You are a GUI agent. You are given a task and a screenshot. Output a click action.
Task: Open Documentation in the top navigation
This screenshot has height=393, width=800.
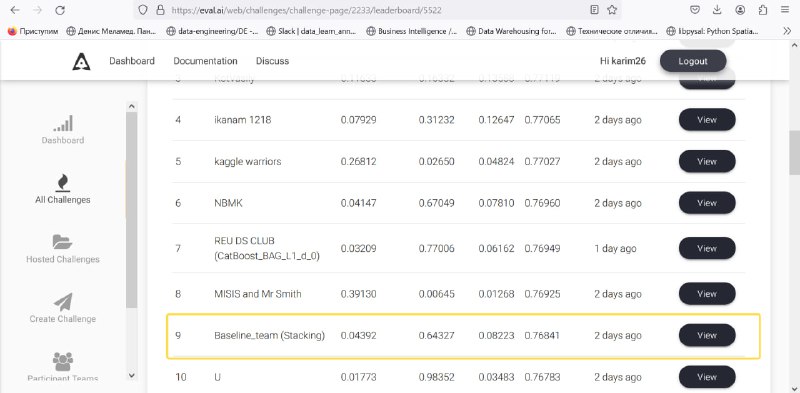[x=205, y=61]
